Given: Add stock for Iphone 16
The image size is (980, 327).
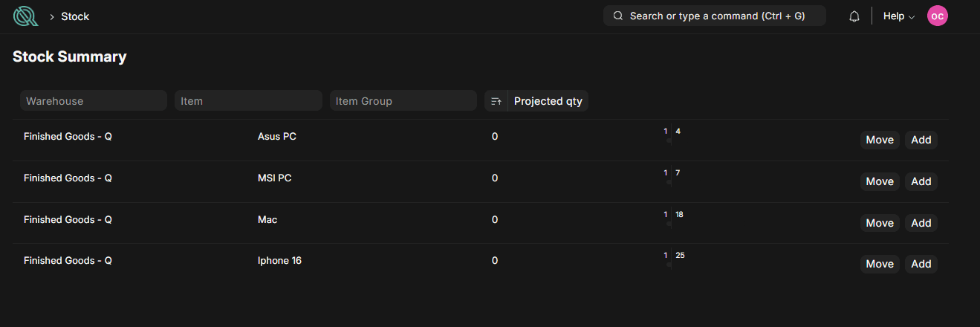Looking at the screenshot, I should (x=921, y=264).
